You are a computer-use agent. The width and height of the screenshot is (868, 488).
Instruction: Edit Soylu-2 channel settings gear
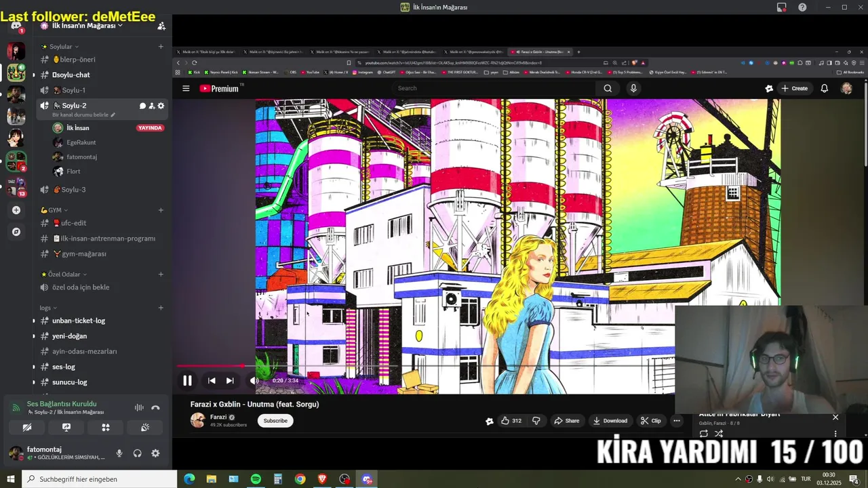point(161,106)
